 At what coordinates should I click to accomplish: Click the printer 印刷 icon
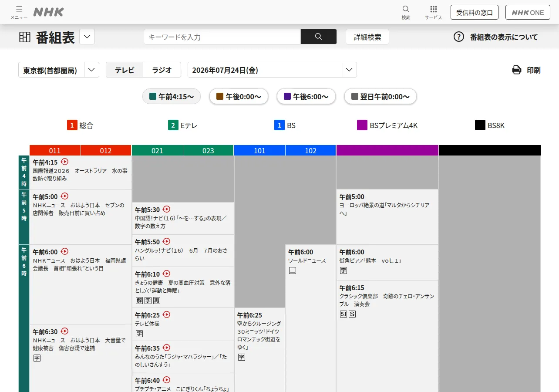(517, 70)
